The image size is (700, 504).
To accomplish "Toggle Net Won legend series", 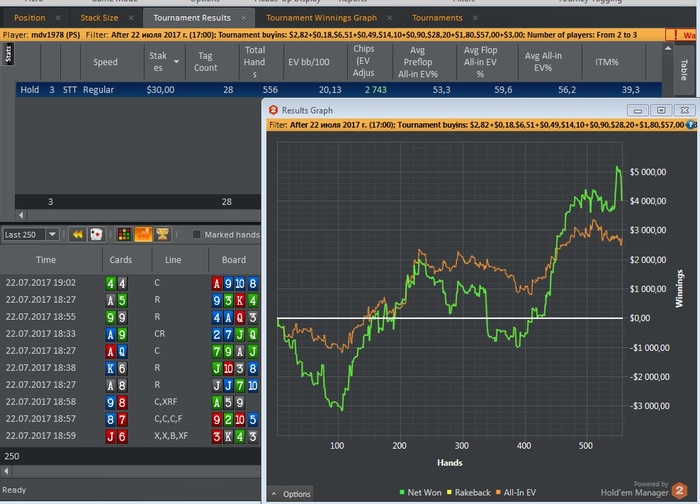I will tap(420, 492).
